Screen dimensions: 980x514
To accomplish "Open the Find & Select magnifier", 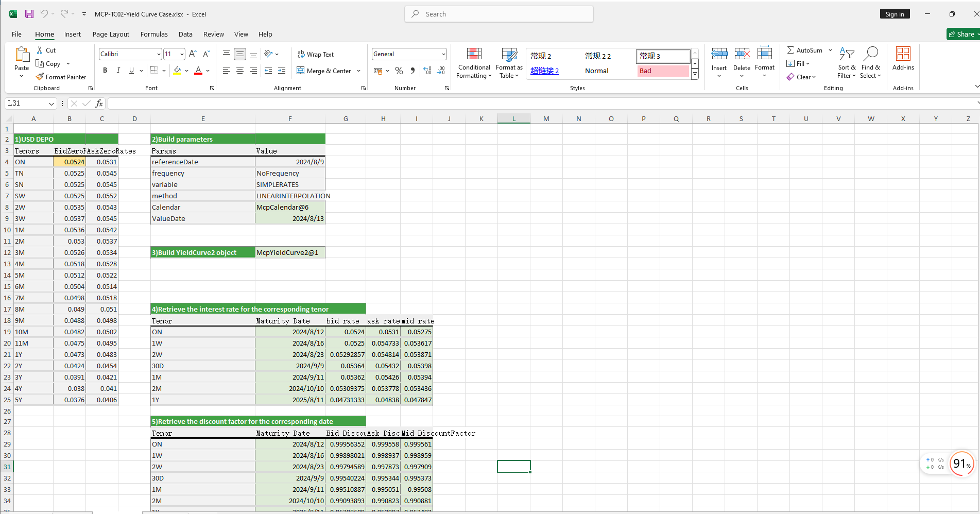I will tap(871, 54).
